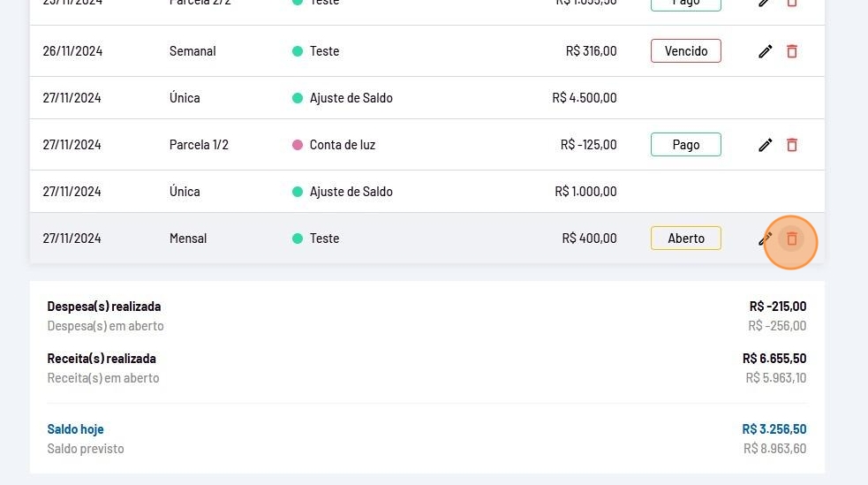868x485 pixels.
Task: Click Pago badge on Conta de luz row
Action: coord(685,145)
